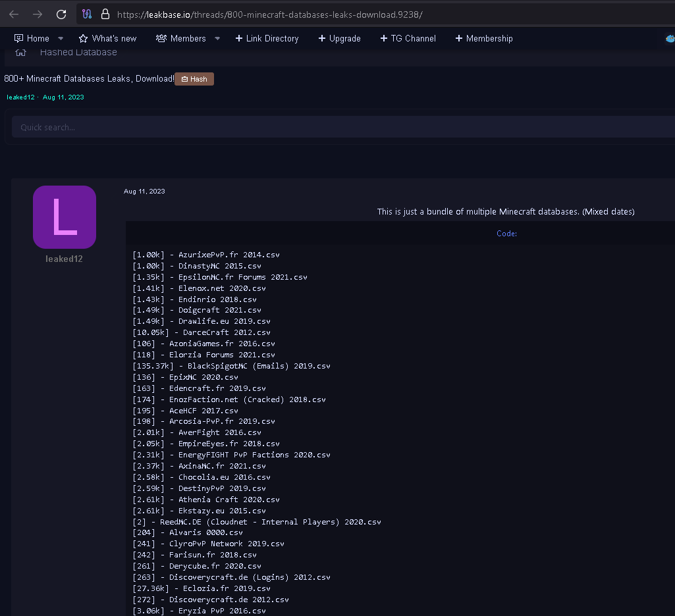675x616 pixels.
Task: Click the AxinaMC.fr 2021.csv line
Action: tap(200, 466)
